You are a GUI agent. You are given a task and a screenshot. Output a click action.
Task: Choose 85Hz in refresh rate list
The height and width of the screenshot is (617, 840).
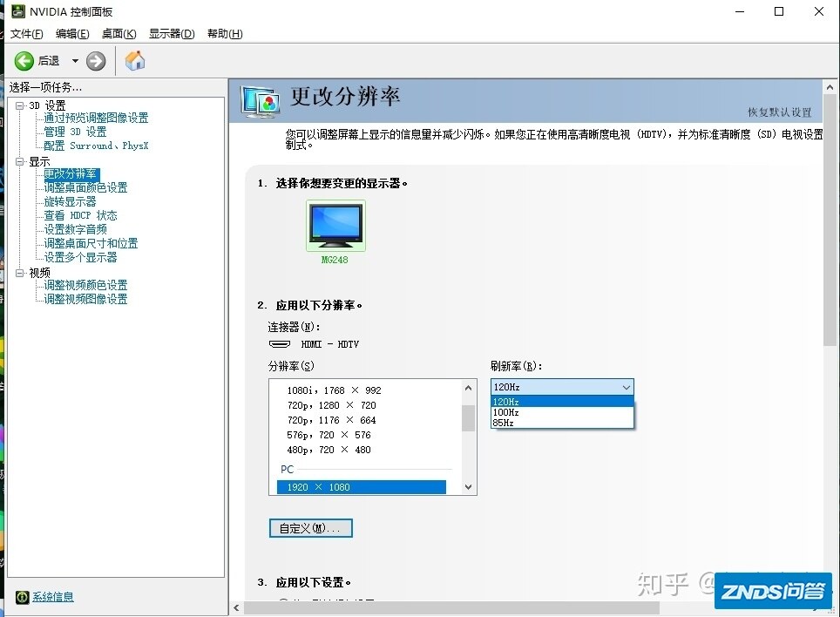562,423
